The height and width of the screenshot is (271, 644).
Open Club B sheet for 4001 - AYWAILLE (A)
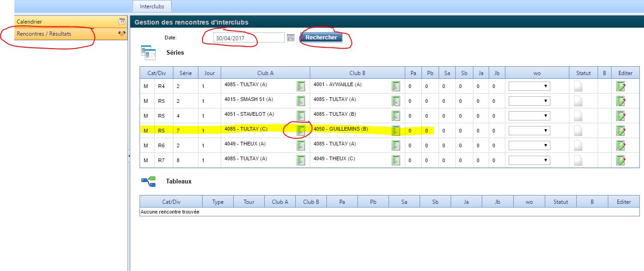click(396, 86)
